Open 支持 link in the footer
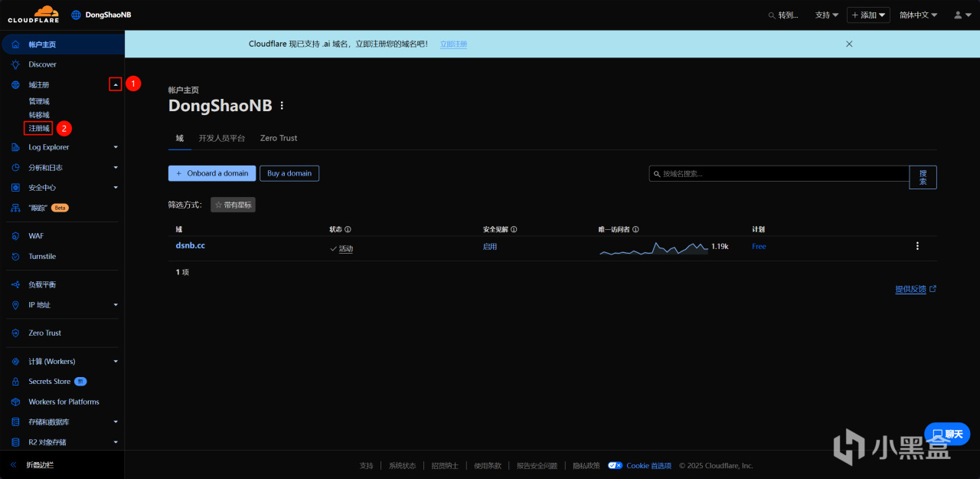 click(367, 465)
